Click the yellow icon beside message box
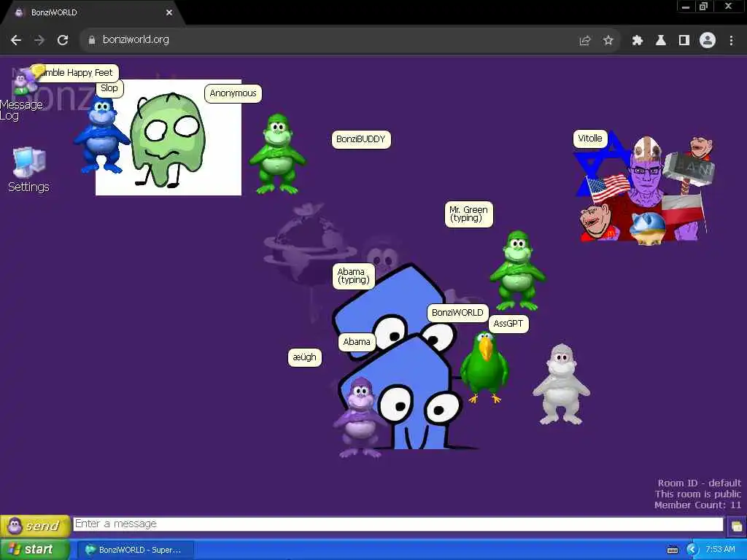 [736, 526]
